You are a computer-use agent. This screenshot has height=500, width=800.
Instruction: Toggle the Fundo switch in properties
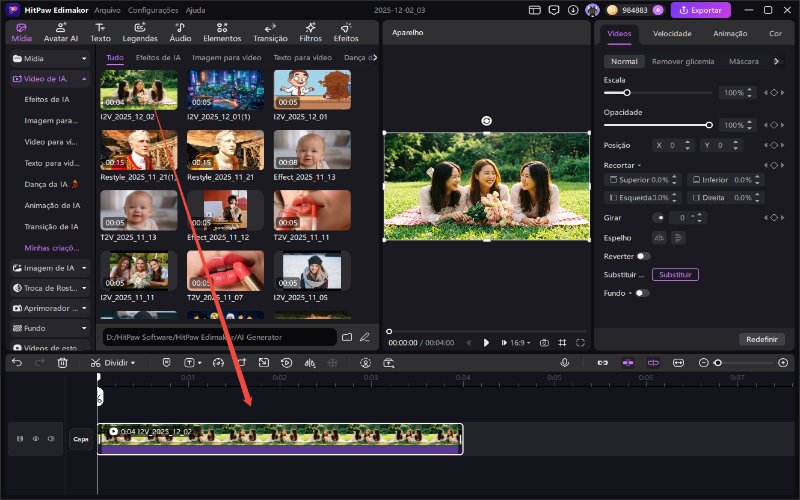coord(642,293)
